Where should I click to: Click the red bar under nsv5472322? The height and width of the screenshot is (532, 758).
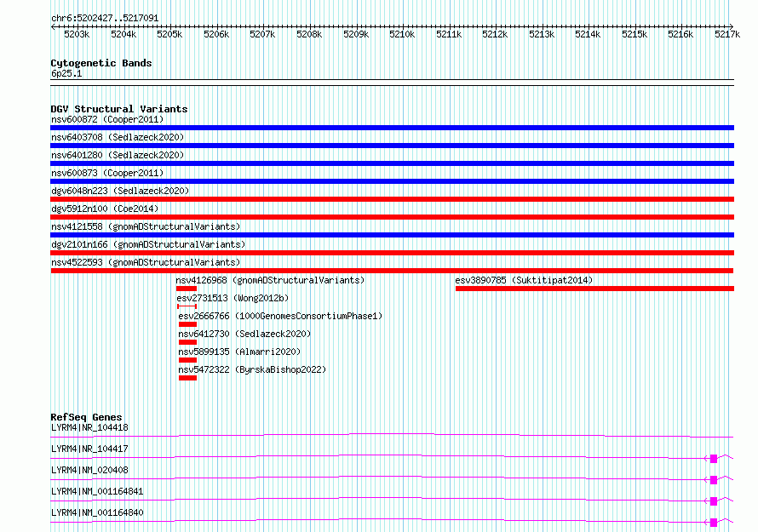187,378
